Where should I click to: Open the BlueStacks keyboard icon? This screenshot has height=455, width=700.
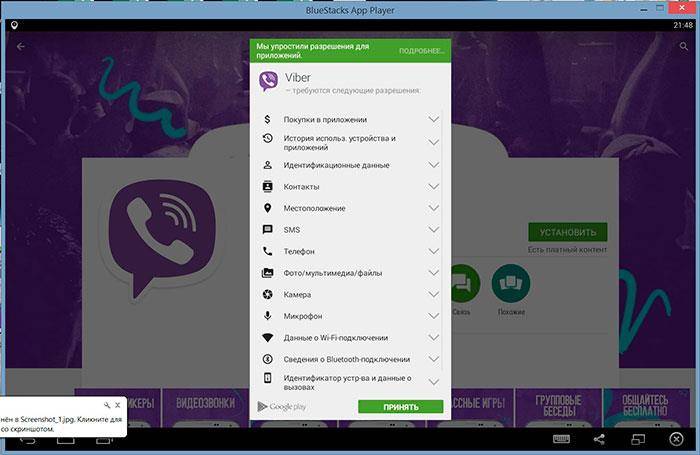561,439
